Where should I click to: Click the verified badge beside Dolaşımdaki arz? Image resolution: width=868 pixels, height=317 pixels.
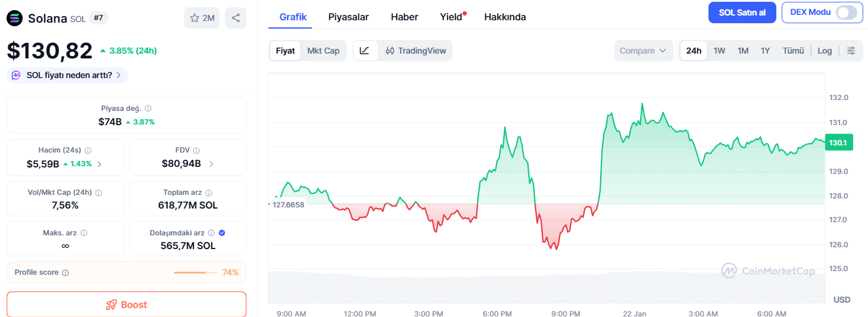222,233
